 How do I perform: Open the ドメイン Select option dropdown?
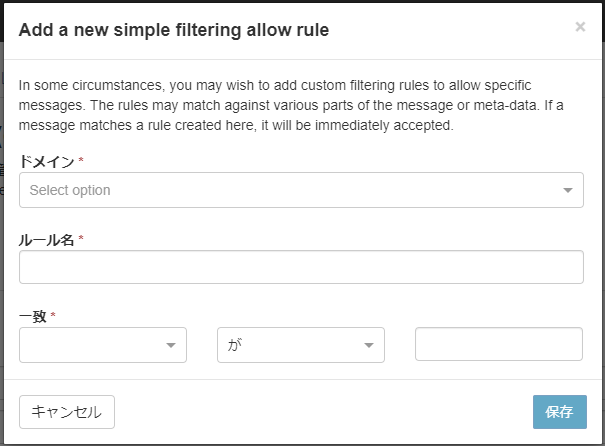[301, 190]
